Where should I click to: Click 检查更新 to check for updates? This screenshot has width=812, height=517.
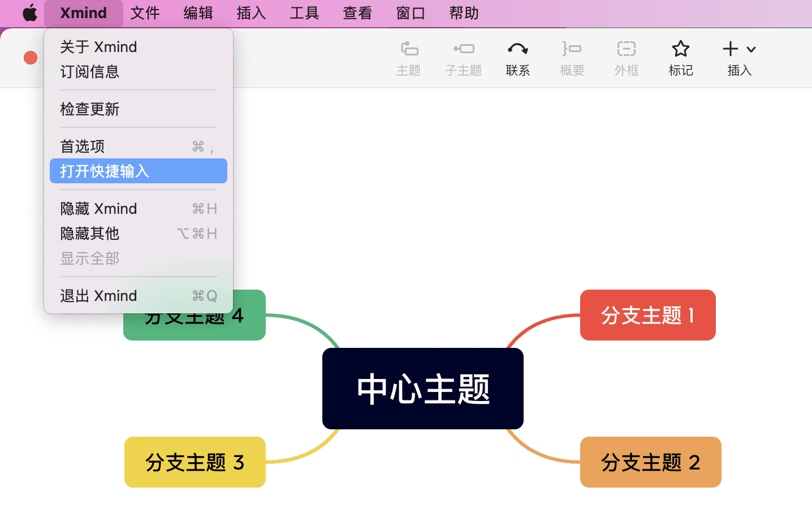click(89, 109)
